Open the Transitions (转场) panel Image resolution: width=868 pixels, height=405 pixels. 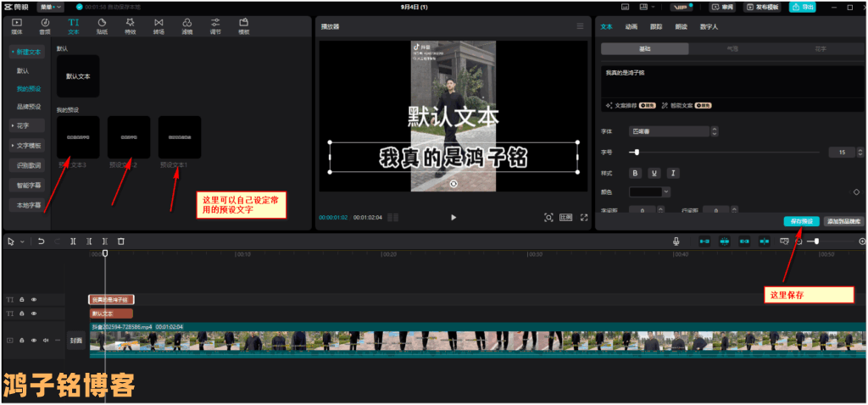[x=159, y=25]
